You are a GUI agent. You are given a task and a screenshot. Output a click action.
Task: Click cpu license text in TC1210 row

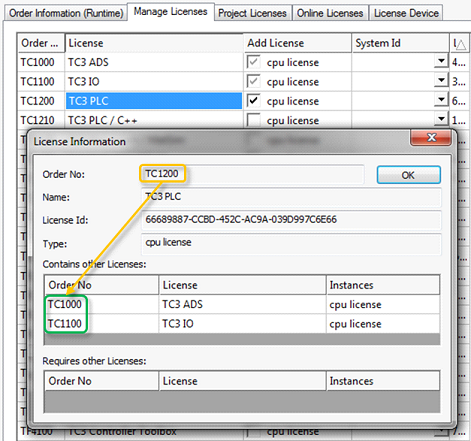(x=293, y=121)
